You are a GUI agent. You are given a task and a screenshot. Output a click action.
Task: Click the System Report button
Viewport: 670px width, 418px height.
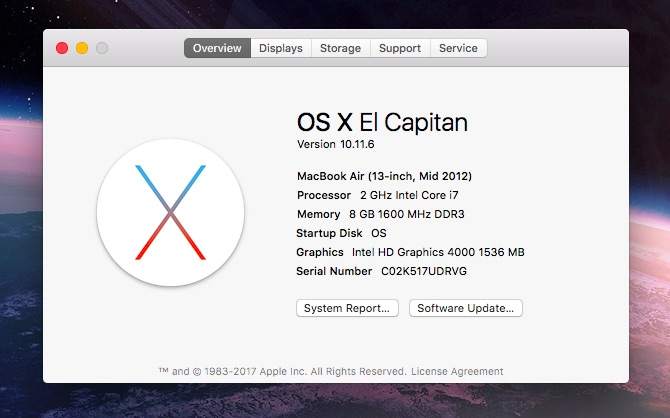(347, 308)
